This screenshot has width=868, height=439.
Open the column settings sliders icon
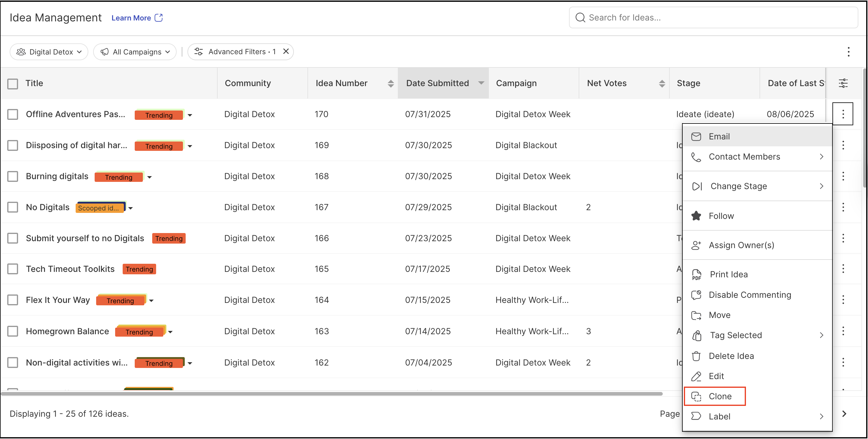coord(843,83)
